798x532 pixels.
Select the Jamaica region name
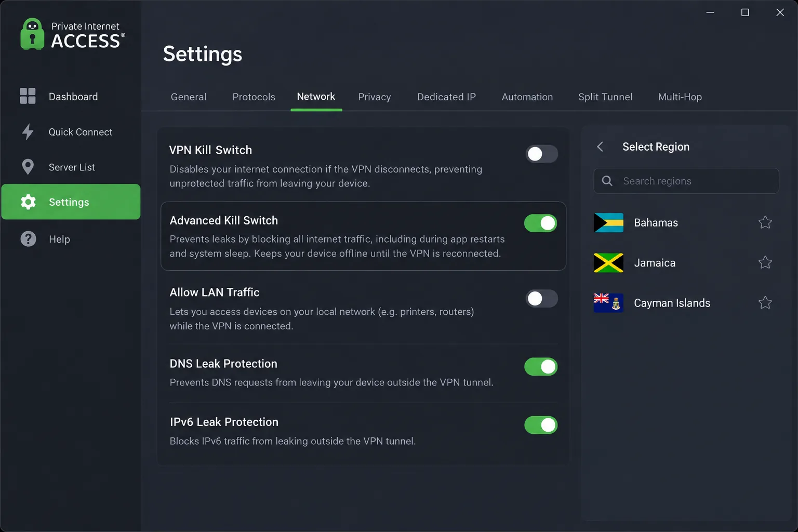coord(655,263)
